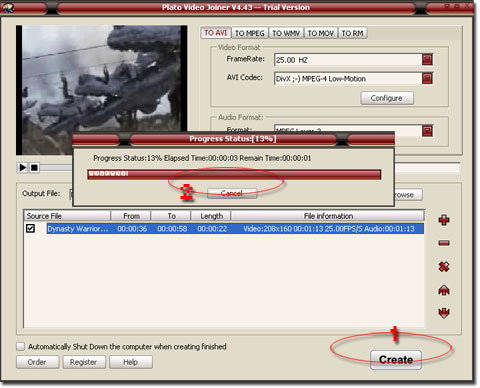Click the red X clear all icon

[x=444, y=267]
